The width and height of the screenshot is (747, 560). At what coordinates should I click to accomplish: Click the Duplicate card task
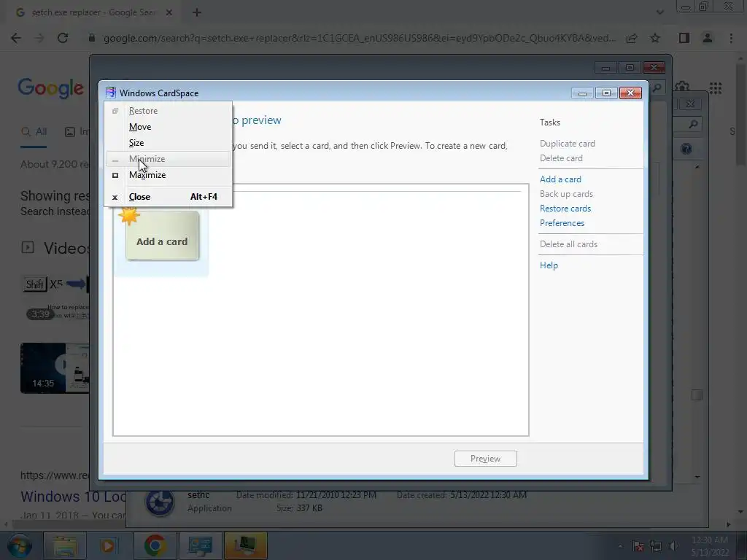[567, 144]
